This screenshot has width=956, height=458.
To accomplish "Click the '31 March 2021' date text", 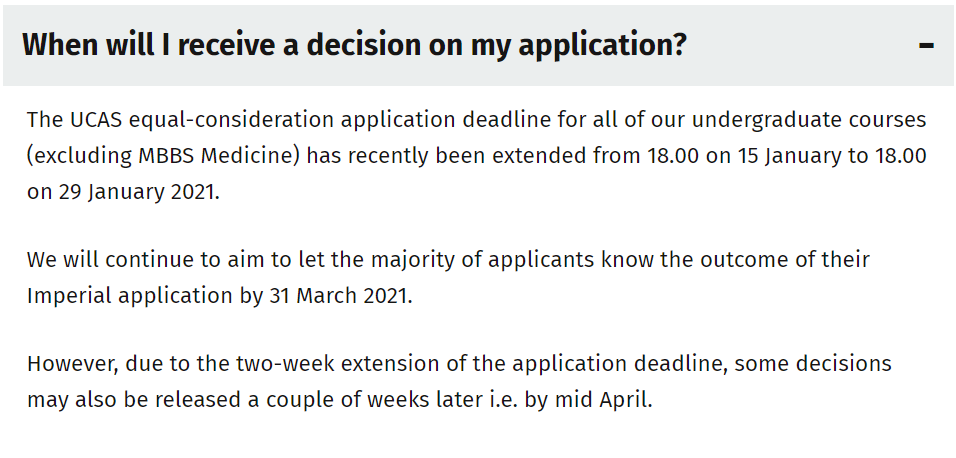I will [338, 296].
